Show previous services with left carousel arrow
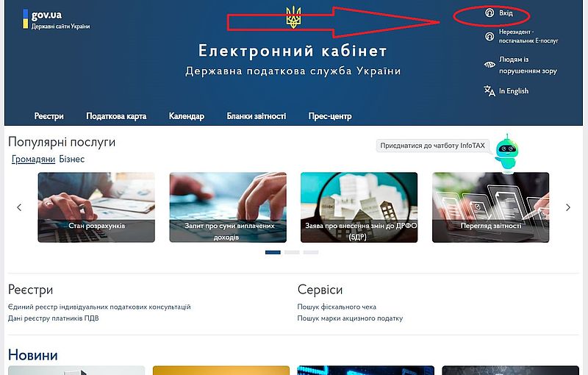This screenshot has height=375, width=588. pos(19,207)
